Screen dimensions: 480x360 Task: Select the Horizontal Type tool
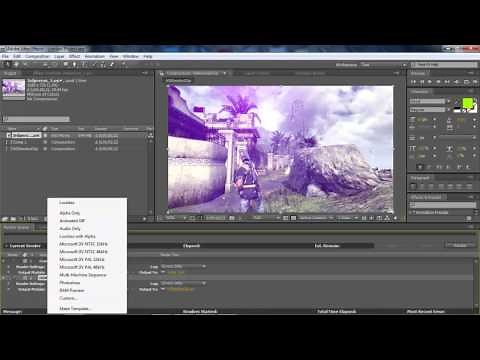[84, 64]
